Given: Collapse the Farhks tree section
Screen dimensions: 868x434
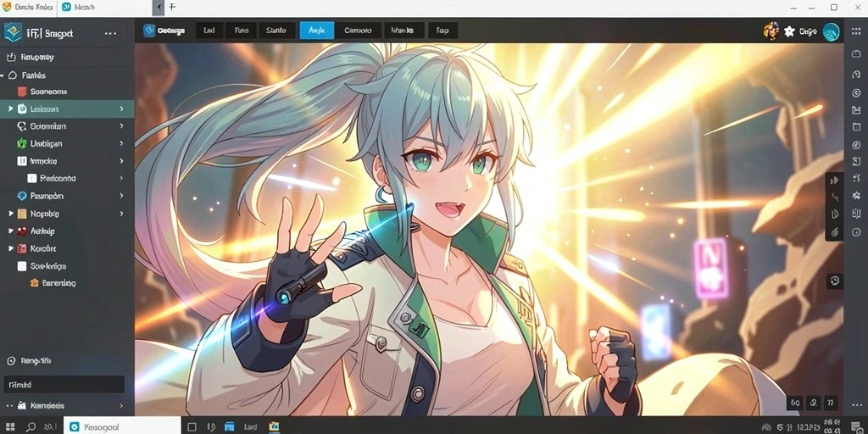Looking at the screenshot, I should 3,75.
